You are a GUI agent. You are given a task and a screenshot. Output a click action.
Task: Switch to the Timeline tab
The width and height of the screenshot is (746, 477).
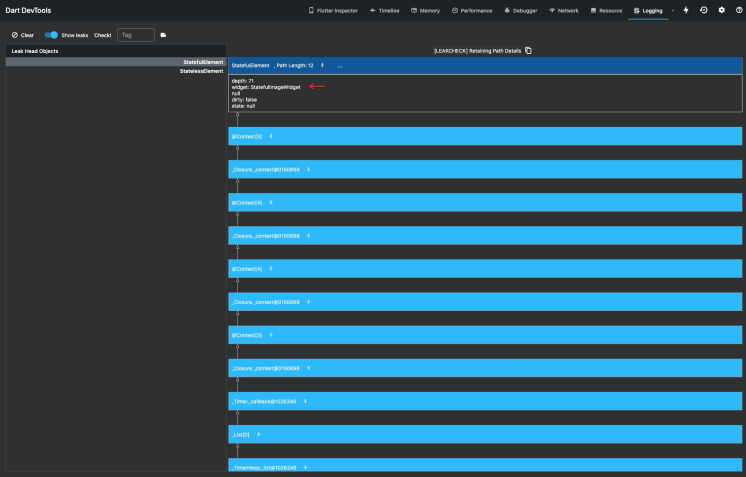384,10
